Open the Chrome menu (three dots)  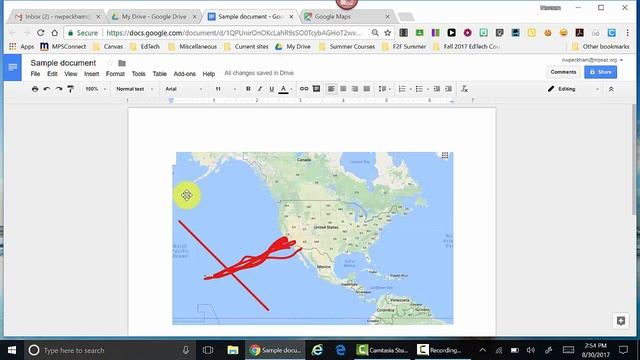click(627, 33)
